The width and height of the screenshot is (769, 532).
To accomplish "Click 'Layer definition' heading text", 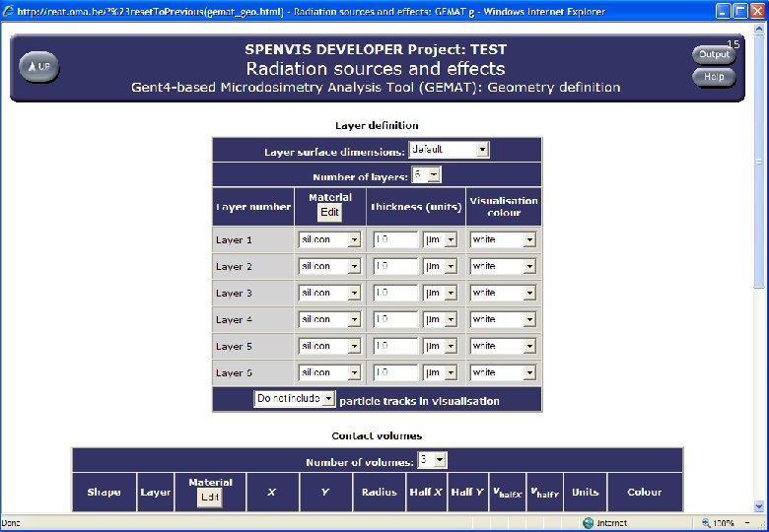I will 377,125.
